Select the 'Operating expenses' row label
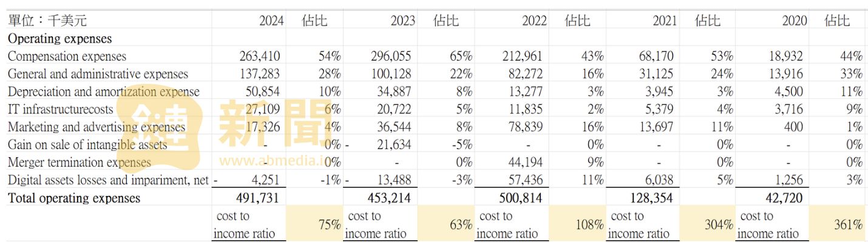Viewport: 868px width, 242px height. pyautogui.click(x=60, y=38)
